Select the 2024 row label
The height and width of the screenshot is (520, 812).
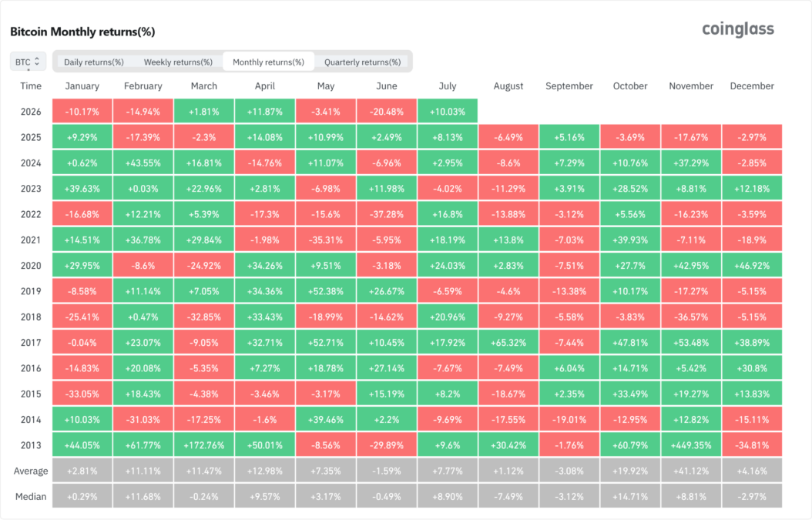pyautogui.click(x=31, y=163)
